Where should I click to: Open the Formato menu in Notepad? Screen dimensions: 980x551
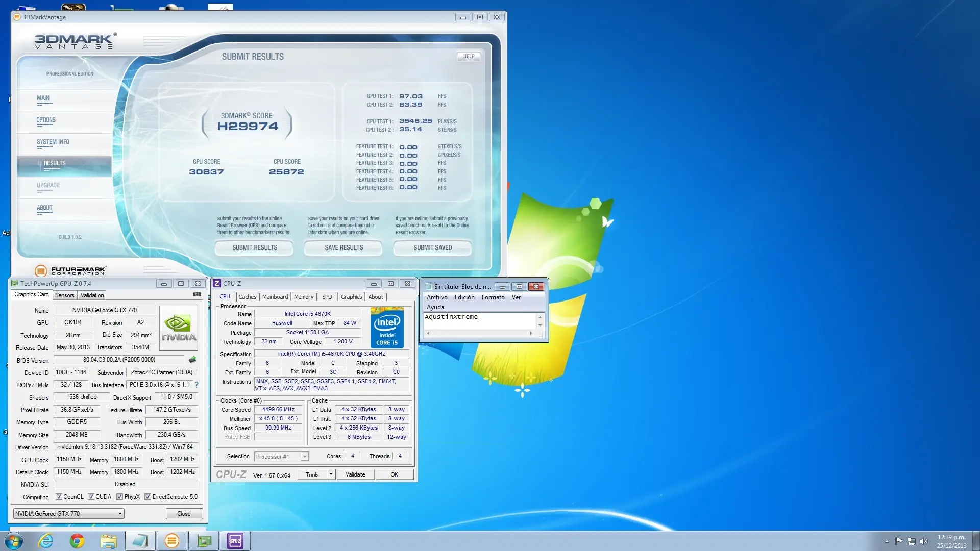coord(493,297)
